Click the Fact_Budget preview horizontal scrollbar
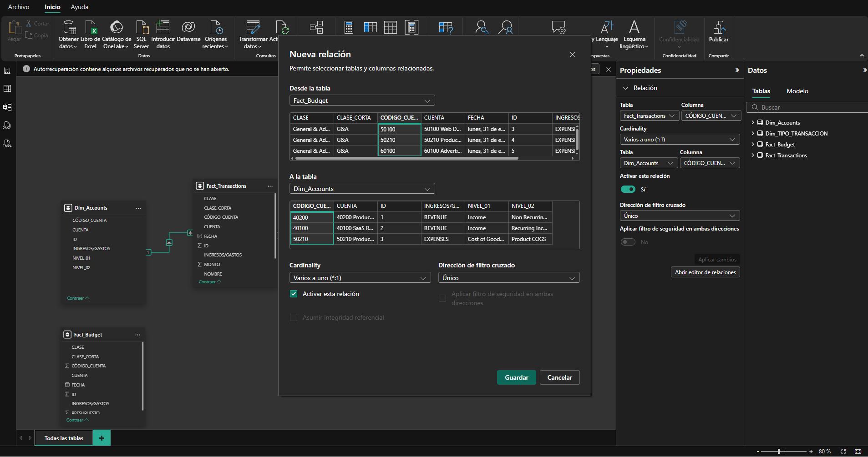This screenshot has height=457, width=868. coord(406,158)
